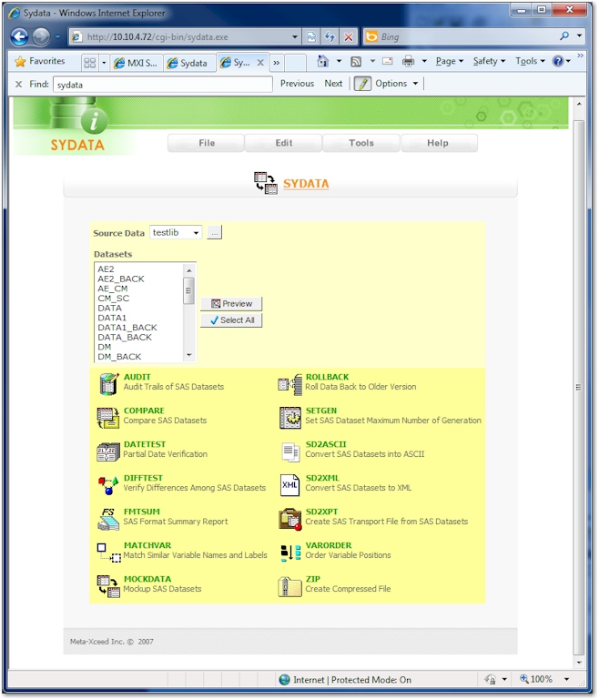Show more tabs with the chevron

[277, 63]
